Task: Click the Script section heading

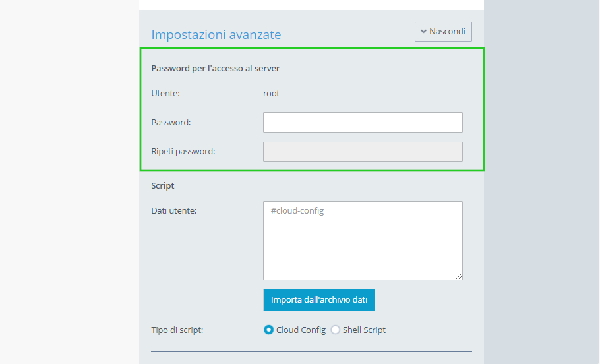Action: pos(163,186)
